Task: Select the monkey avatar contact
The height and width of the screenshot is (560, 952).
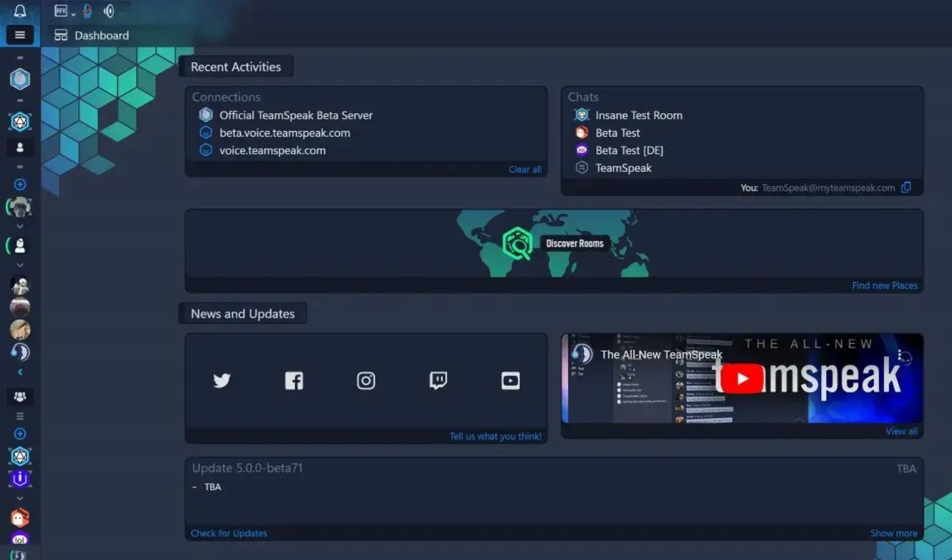Action: pos(20,207)
